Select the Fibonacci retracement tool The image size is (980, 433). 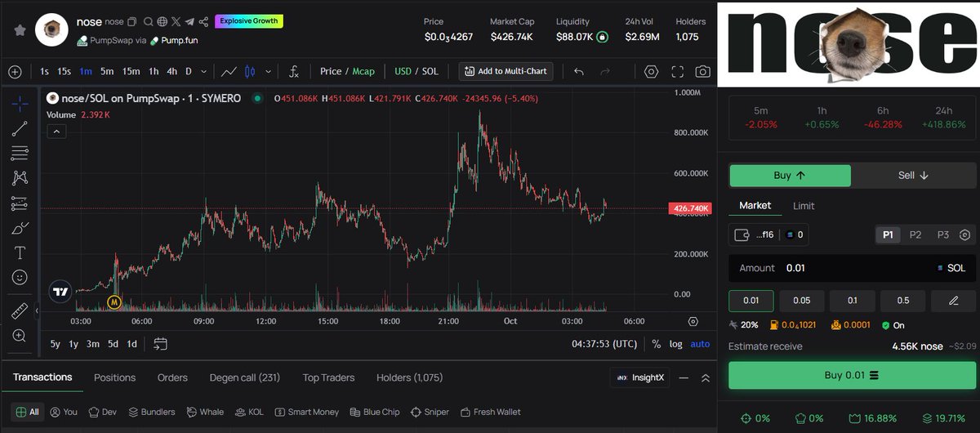pyautogui.click(x=20, y=153)
